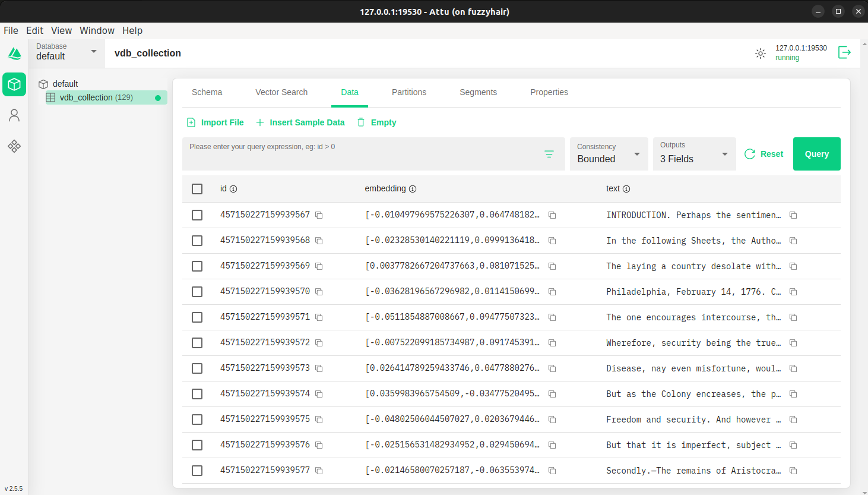This screenshot has height=495, width=868.
Task: Copy id 457150227159939567
Action: pos(319,215)
